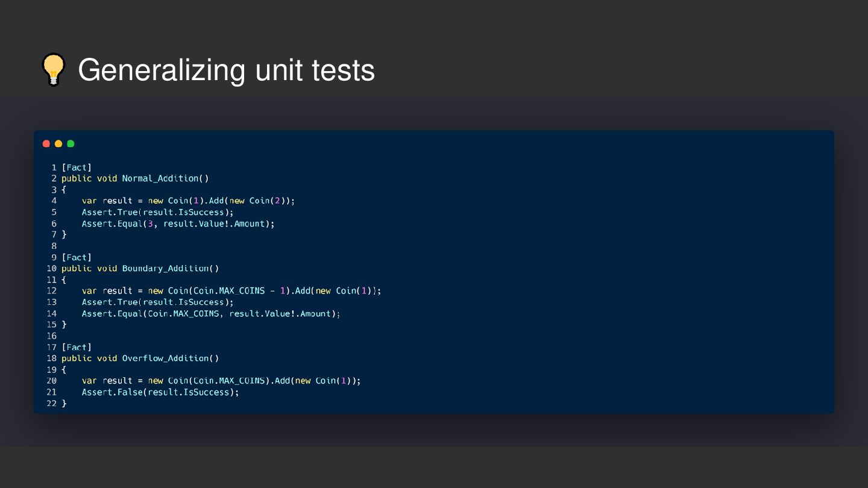Click line number 14 in the gutter

[x=51, y=313]
